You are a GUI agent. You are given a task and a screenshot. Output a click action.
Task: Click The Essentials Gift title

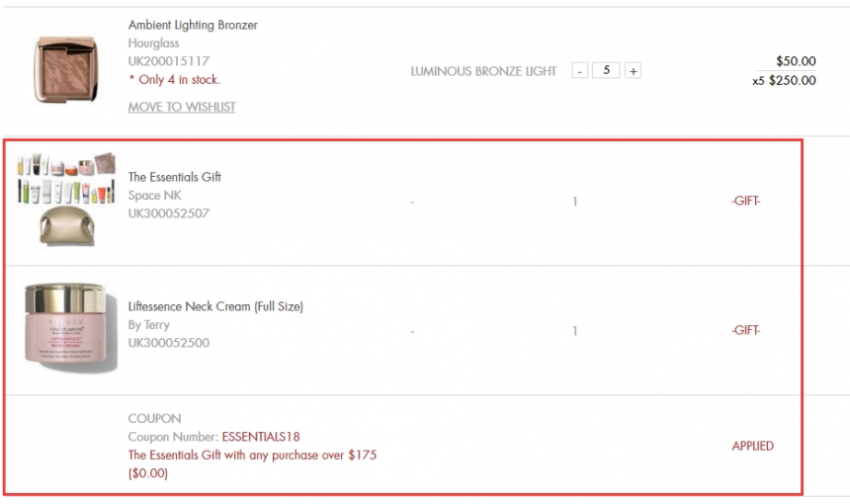(x=175, y=177)
